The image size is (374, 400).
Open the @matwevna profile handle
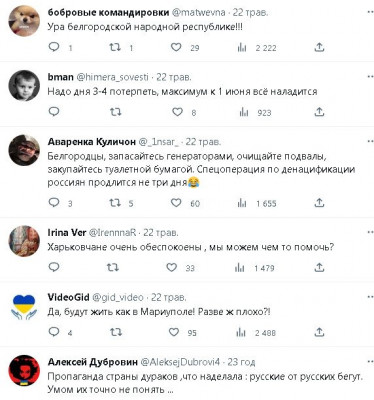[199, 13]
